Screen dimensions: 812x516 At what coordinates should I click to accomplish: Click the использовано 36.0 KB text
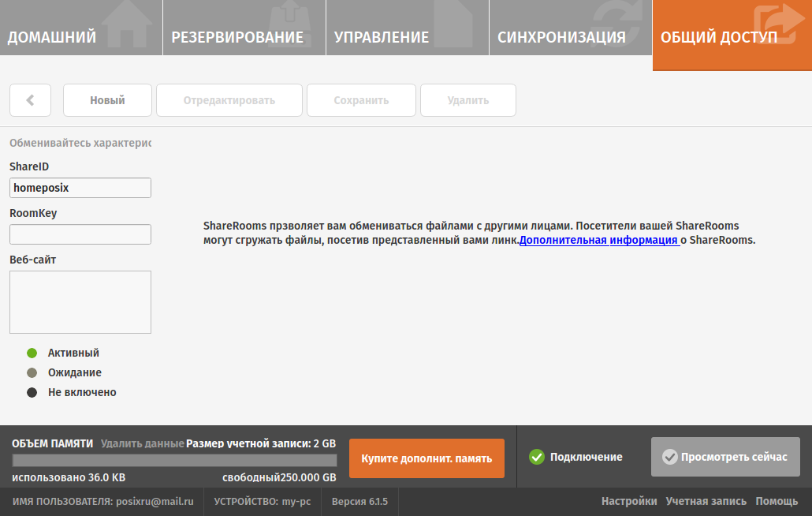click(x=69, y=477)
